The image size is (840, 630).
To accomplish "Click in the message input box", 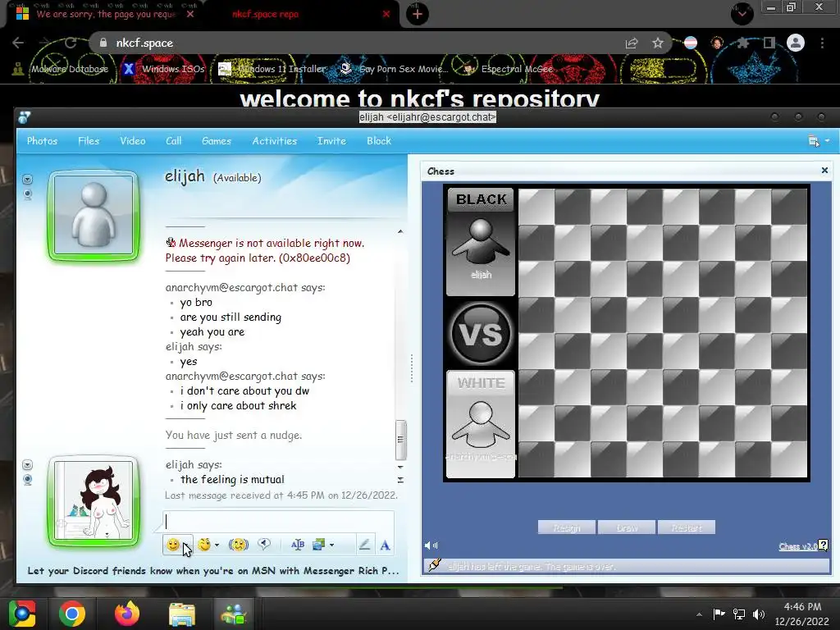I will tap(279, 521).
